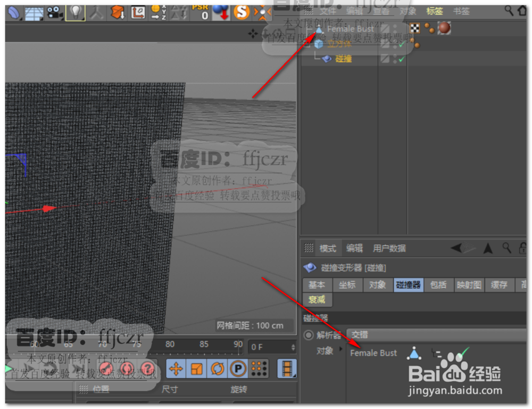Toggle the orange S snap icon
The width and height of the screenshot is (532, 409).
pos(242,13)
